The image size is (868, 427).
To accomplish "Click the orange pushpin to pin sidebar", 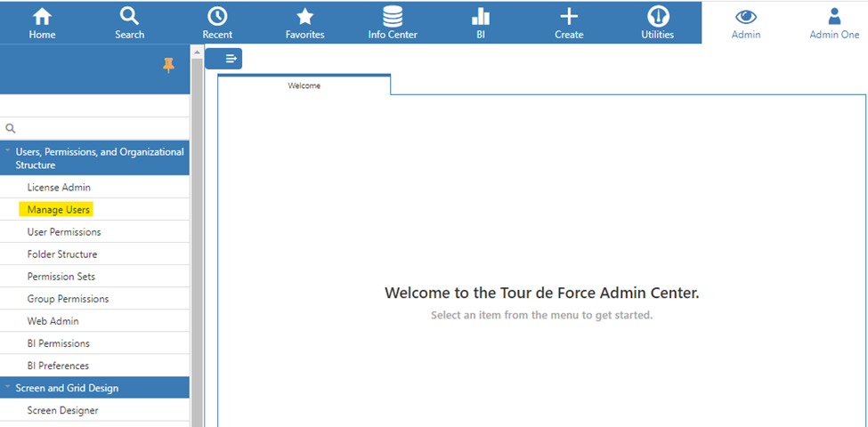I will pos(169,66).
